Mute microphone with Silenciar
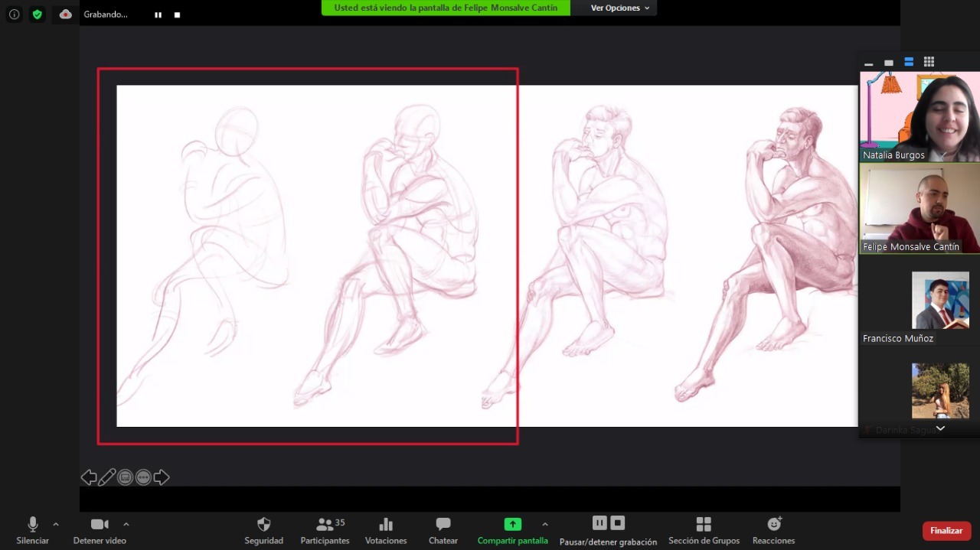Image resolution: width=980 pixels, height=550 pixels. 32,530
